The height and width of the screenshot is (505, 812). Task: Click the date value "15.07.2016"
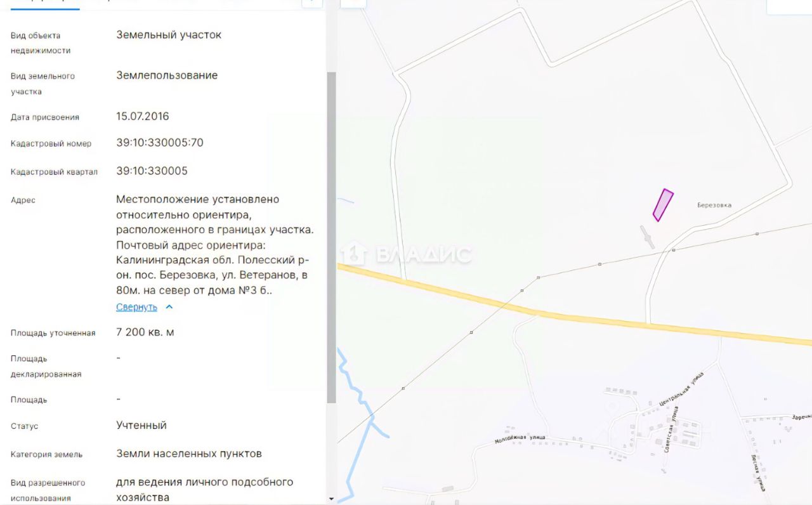point(143,116)
